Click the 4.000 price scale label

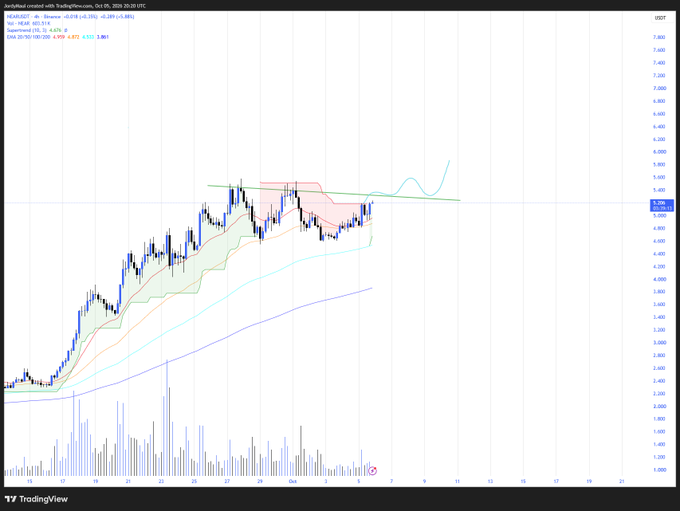659,279
